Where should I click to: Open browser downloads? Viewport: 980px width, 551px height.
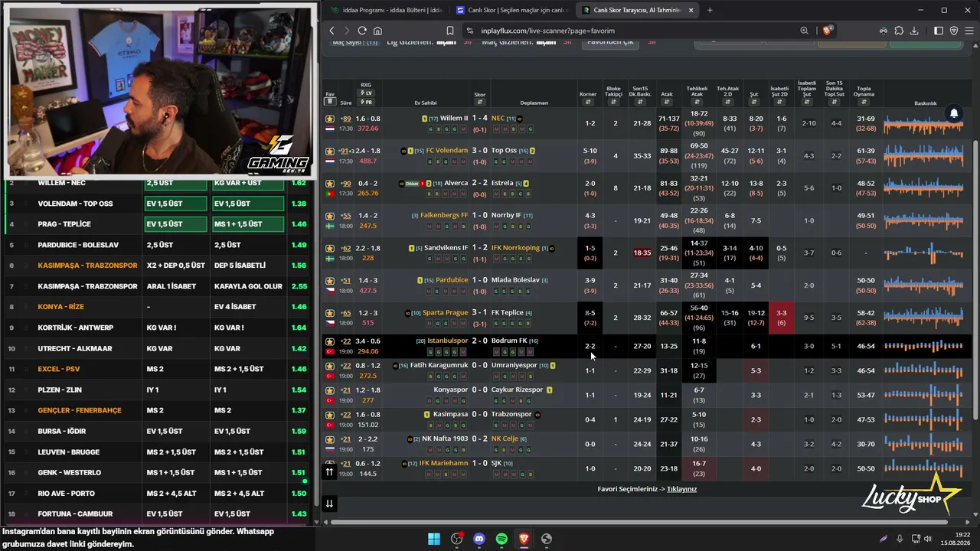915,31
